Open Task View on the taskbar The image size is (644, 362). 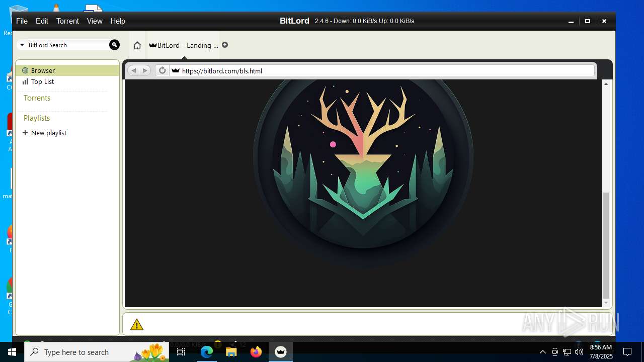click(x=181, y=352)
